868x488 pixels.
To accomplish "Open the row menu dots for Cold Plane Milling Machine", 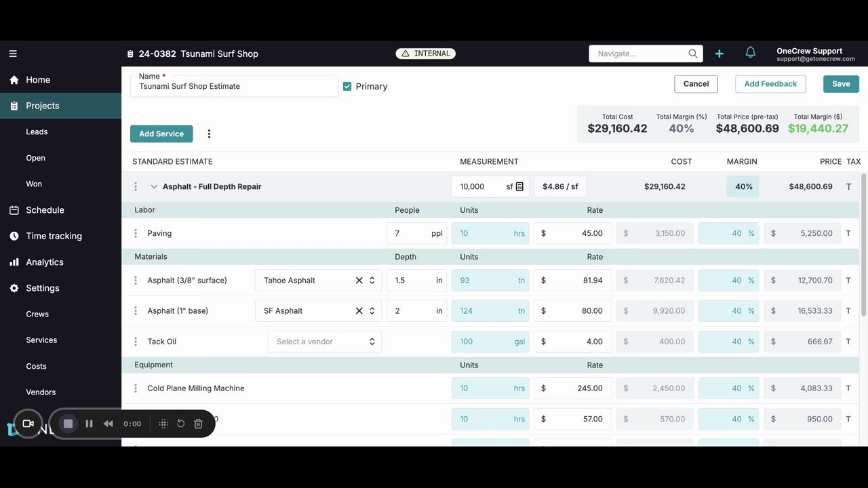I will (136, 388).
